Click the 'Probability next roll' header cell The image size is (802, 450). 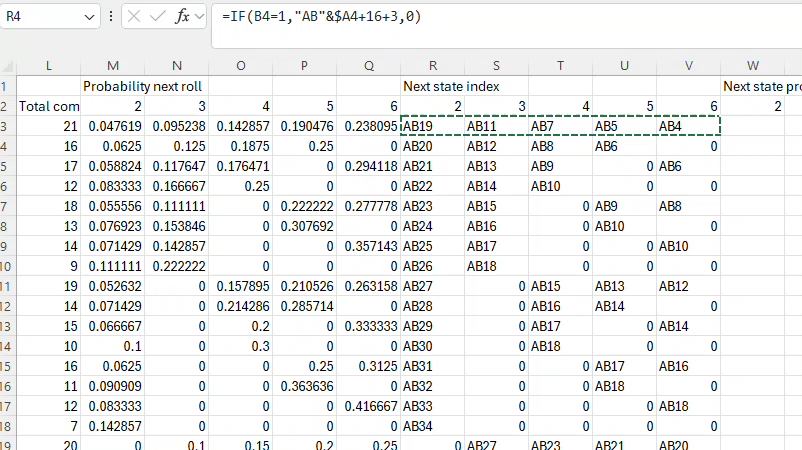point(144,86)
